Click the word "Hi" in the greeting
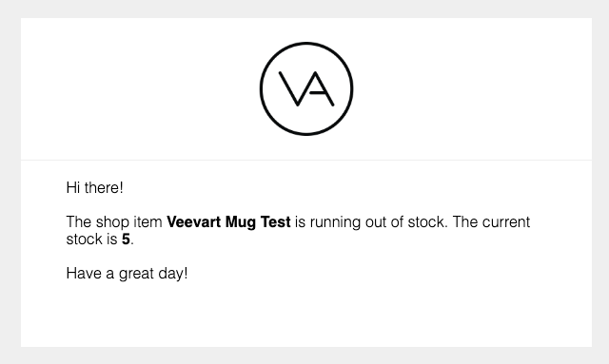609x364 pixels. pyautogui.click(x=73, y=188)
